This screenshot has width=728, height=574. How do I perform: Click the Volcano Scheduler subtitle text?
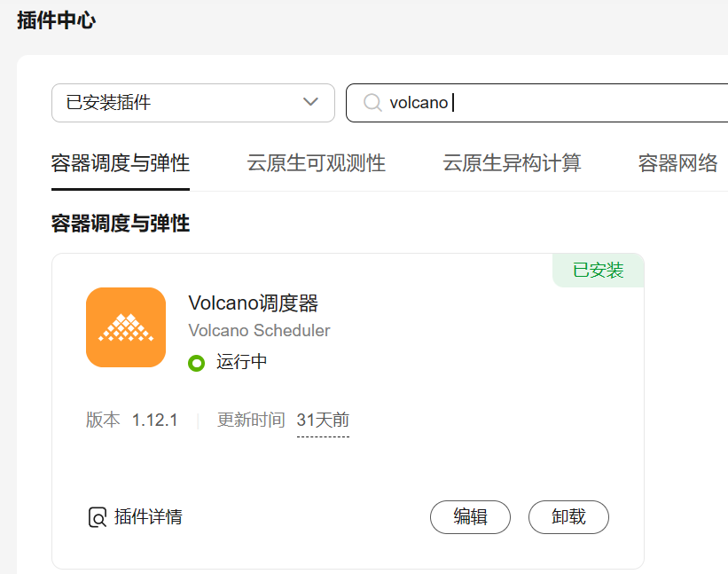[x=259, y=331]
